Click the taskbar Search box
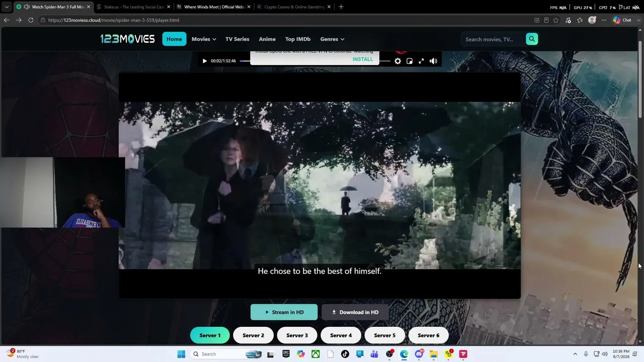 [x=226, y=354]
